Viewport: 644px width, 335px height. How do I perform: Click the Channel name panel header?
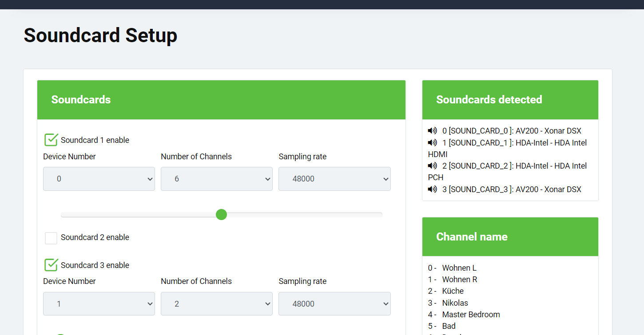click(510, 237)
